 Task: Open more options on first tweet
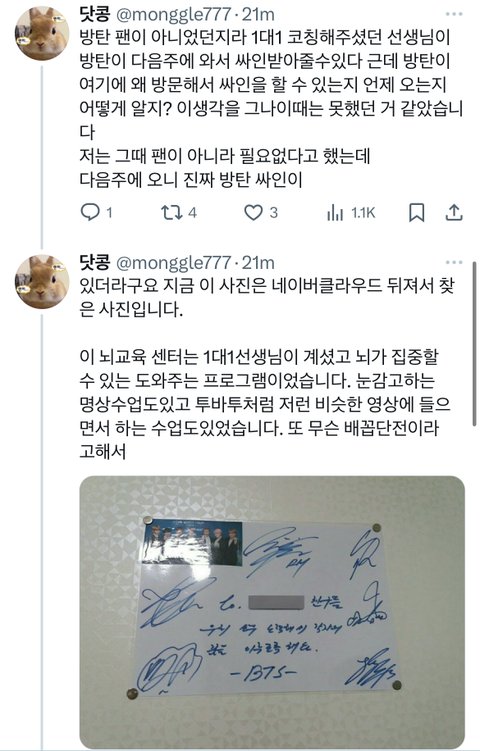(x=453, y=14)
